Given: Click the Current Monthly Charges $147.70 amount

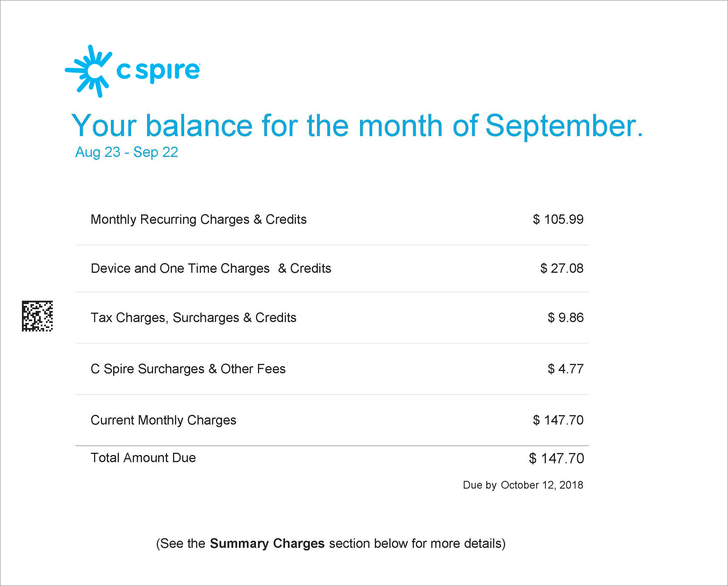Looking at the screenshot, I should (x=558, y=420).
